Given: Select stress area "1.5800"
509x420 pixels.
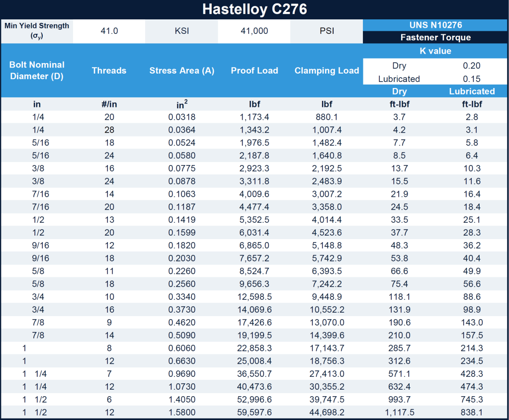Looking at the screenshot, I should point(182,412).
